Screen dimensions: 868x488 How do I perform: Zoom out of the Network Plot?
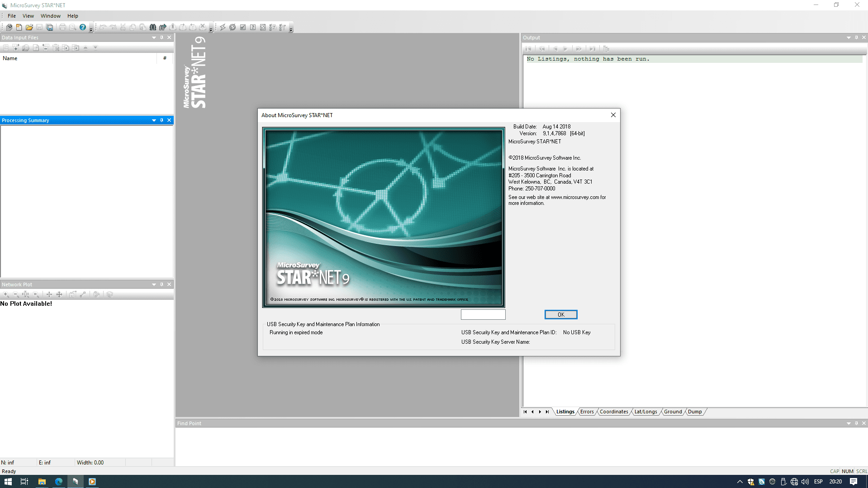tap(15, 294)
